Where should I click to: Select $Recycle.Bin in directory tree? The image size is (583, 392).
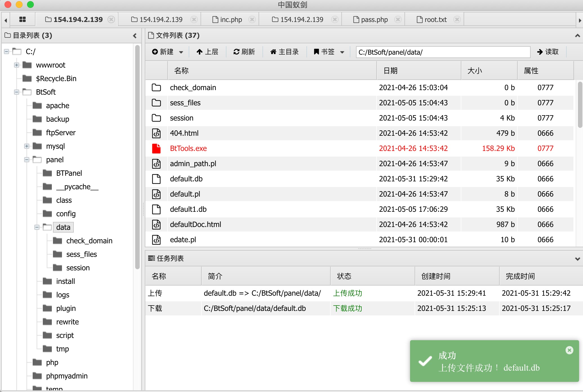point(56,79)
